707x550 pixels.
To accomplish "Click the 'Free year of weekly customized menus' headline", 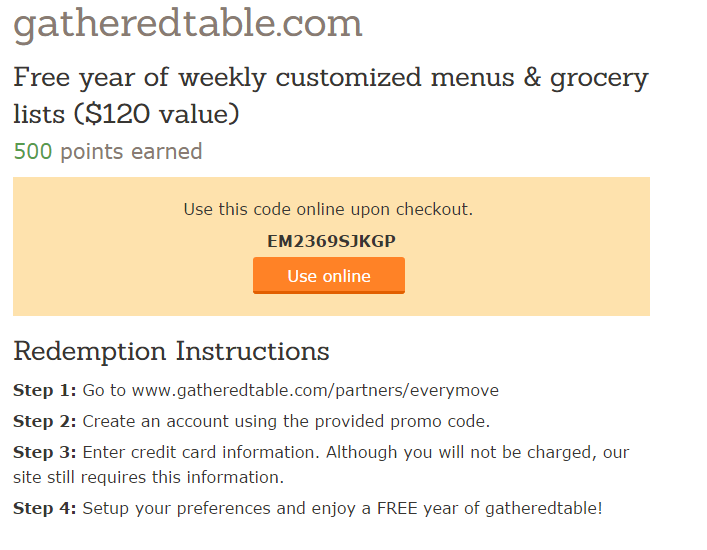I will coord(263,78).
